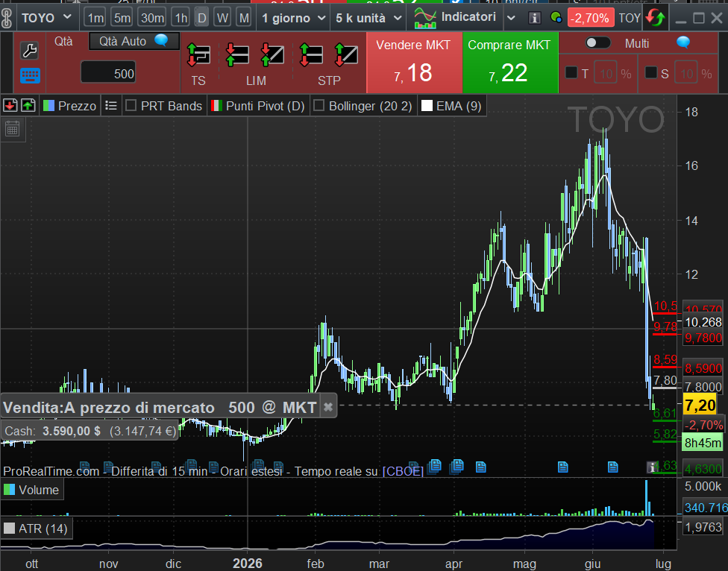
Task: Enable the PRT Bands checkbox
Action: point(131,106)
